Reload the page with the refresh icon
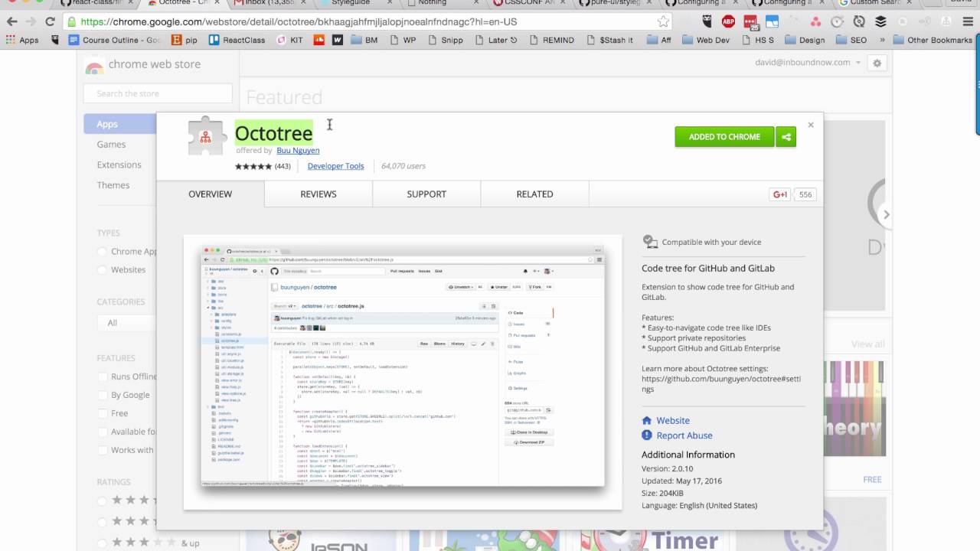980x551 pixels. click(51, 22)
